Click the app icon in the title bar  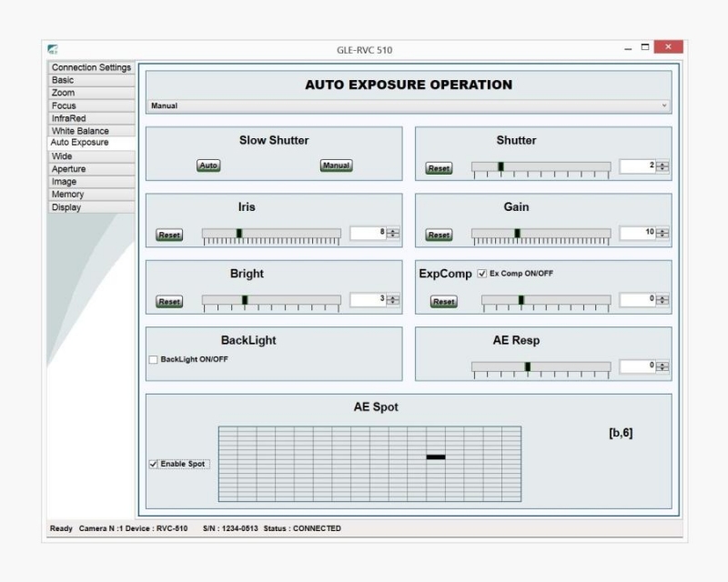[x=53, y=49]
